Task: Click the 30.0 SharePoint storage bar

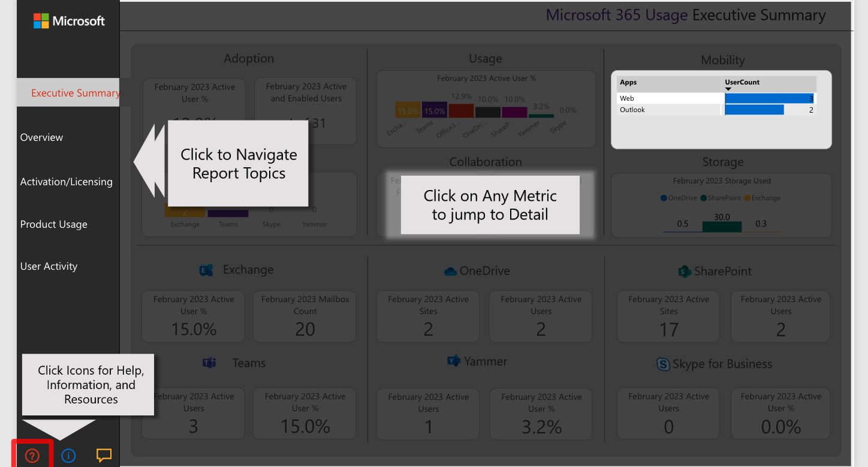Action: [722, 227]
